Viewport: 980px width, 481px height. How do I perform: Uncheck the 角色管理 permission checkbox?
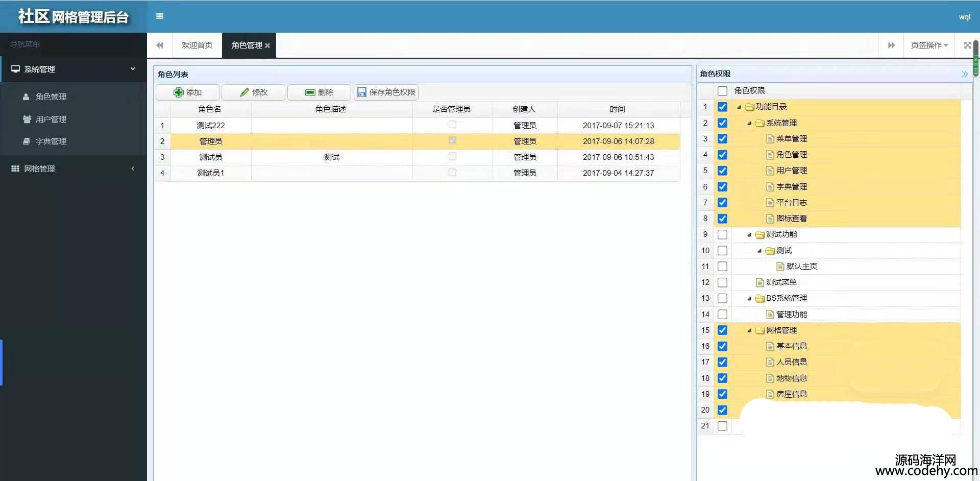pos(722,155)
